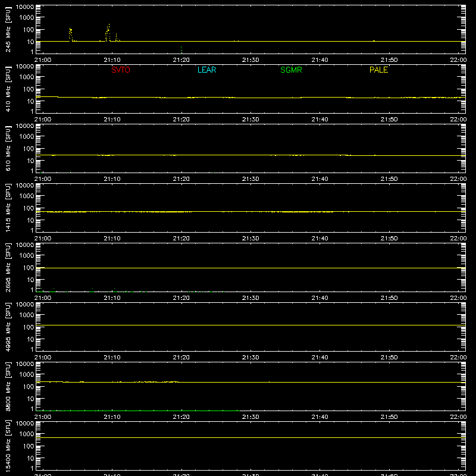Viewport: 476px width, 476px height.
Task: Click the 1000 tick label of 4995 MHz plot
Action: point(27,315)
